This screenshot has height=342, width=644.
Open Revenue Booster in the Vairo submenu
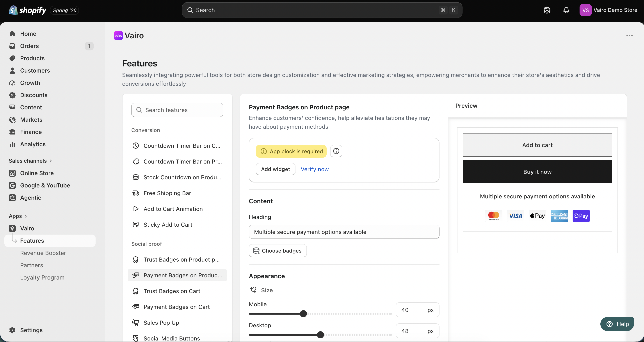pos(43,253)
